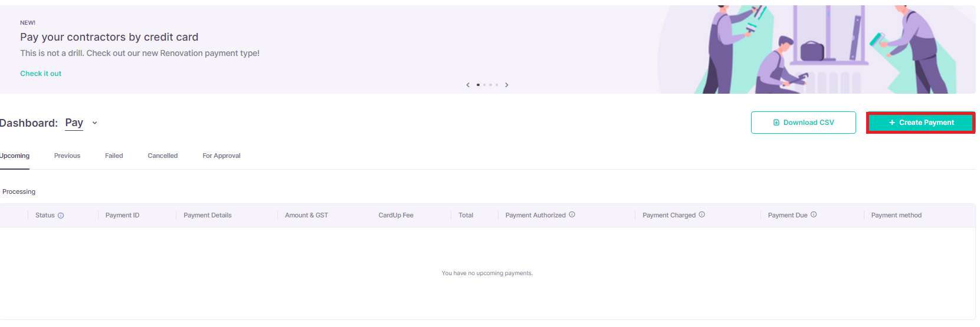Click the previous banner slide arrow
Image resolution: width=980 pixels, height=327 pixels.
[468, 85]
